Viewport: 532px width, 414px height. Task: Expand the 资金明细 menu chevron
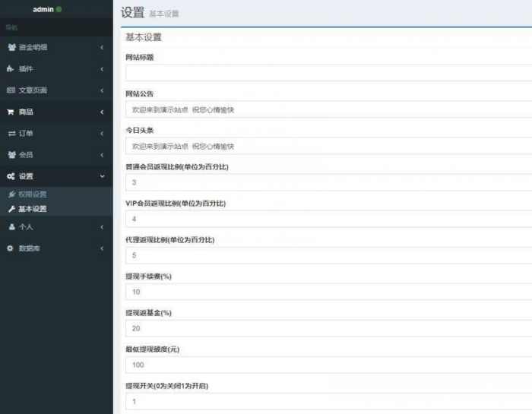tap(102, 47)
